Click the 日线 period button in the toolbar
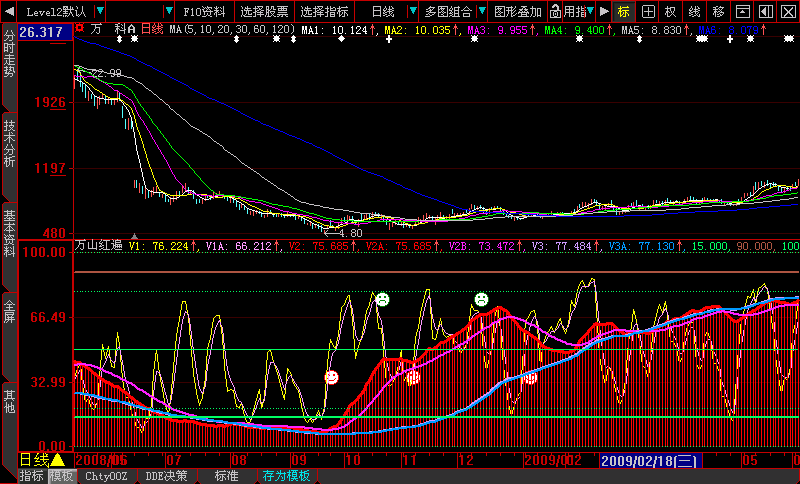Image resolution: width=800 pixels, height=484 pixels. [383, 11]
